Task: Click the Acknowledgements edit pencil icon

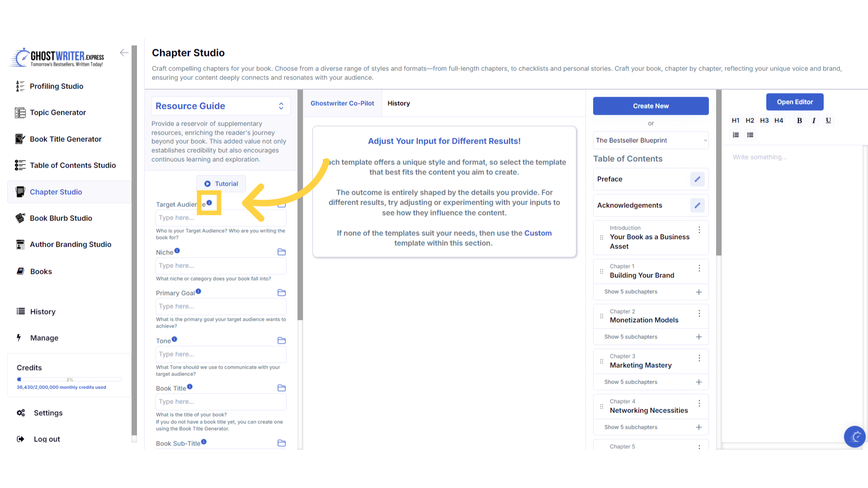Action: [697, 206]
